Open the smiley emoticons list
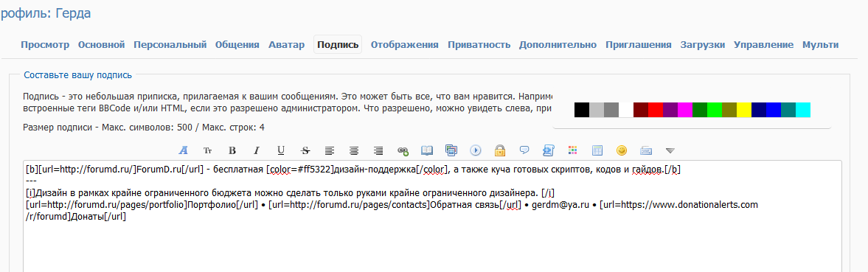 coord(622,150)
